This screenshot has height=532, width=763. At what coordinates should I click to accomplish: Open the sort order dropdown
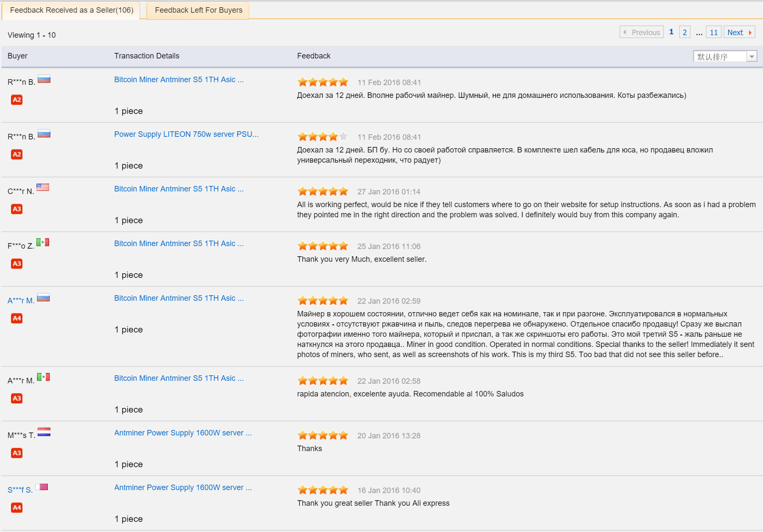pyautogui.click(x=725, y=56)
